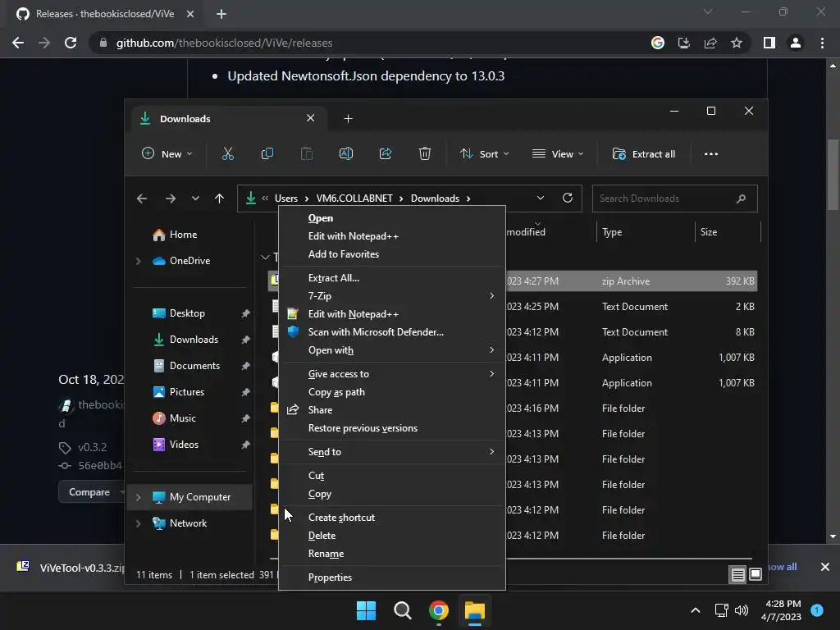The height and width of the screenshot is (630, 840).
Task: Select Extract All... in context menu
Action: (x=392, y=278)
